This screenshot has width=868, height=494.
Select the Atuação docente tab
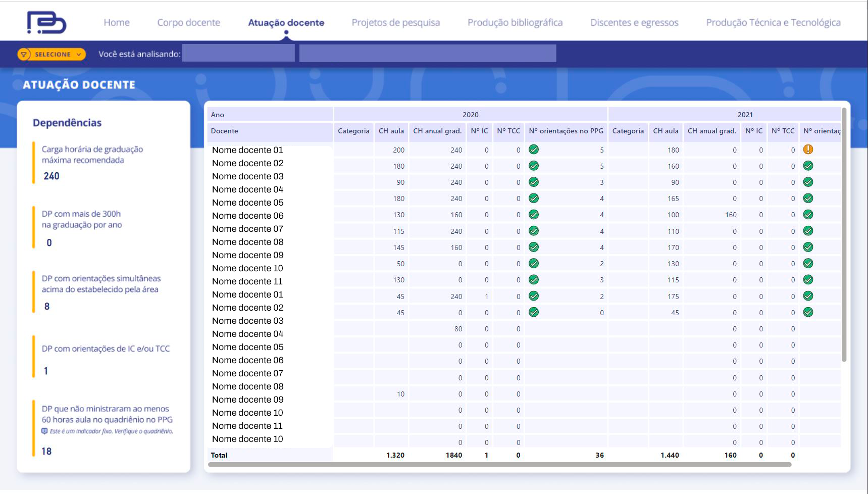pos(286,22)
